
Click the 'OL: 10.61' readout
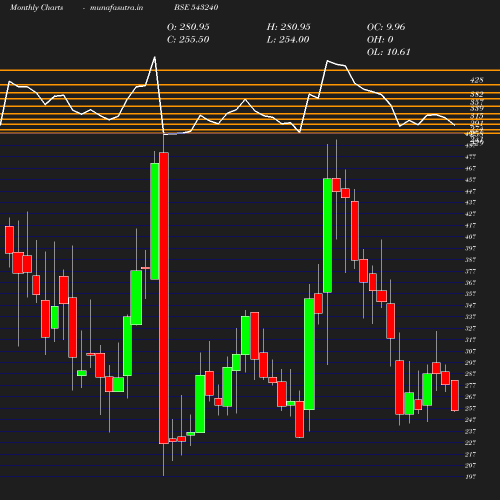pyautogui.click(x=389, y=52)
